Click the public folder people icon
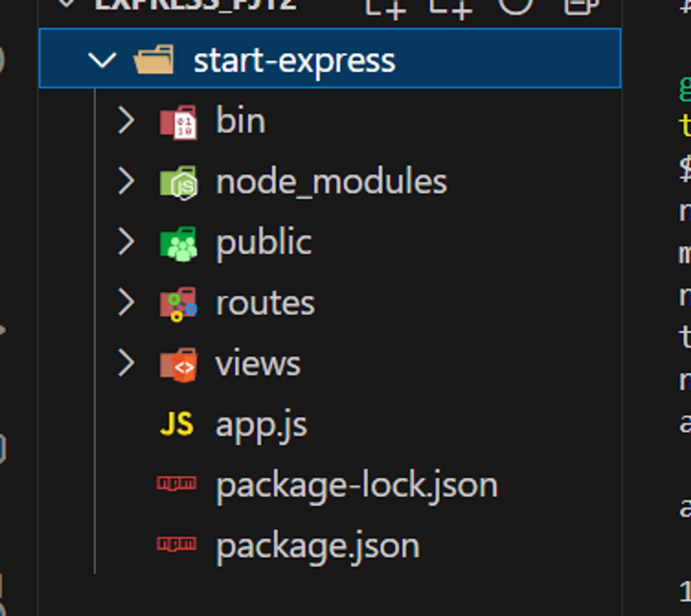The width and height of the screenshot is (691, 616). tap(179, 244)
